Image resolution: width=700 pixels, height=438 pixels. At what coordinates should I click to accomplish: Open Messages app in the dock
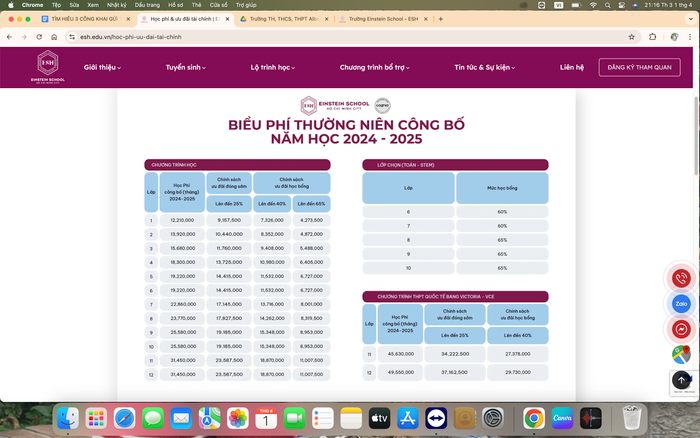[153, 419]
